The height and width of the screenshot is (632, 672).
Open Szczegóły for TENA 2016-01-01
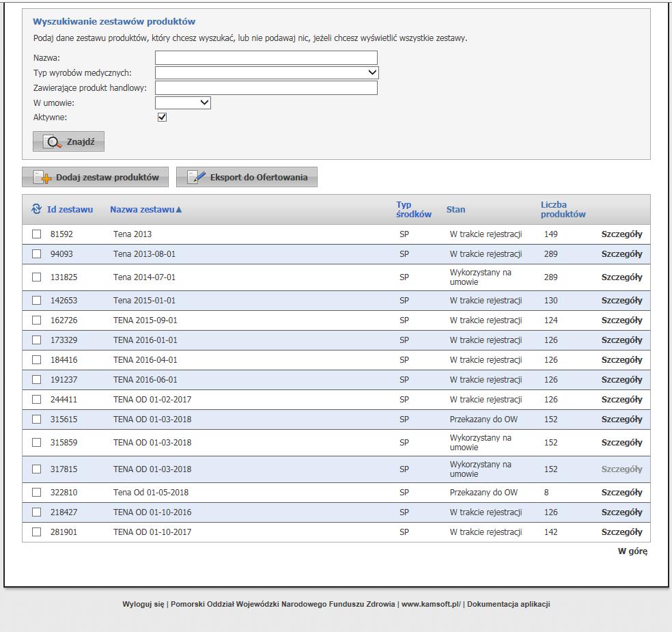pyautogui.click(x=621, y=340)
